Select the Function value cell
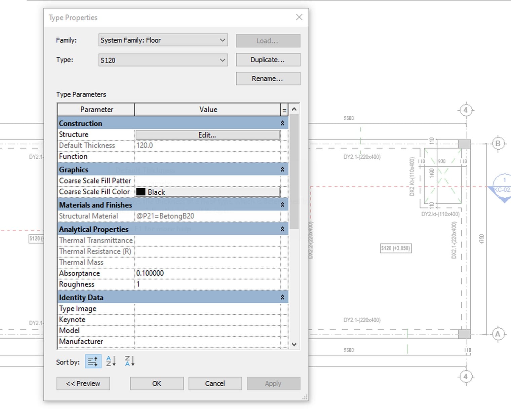The width and height of the screenshot is (511, 420). pos(207,156)
